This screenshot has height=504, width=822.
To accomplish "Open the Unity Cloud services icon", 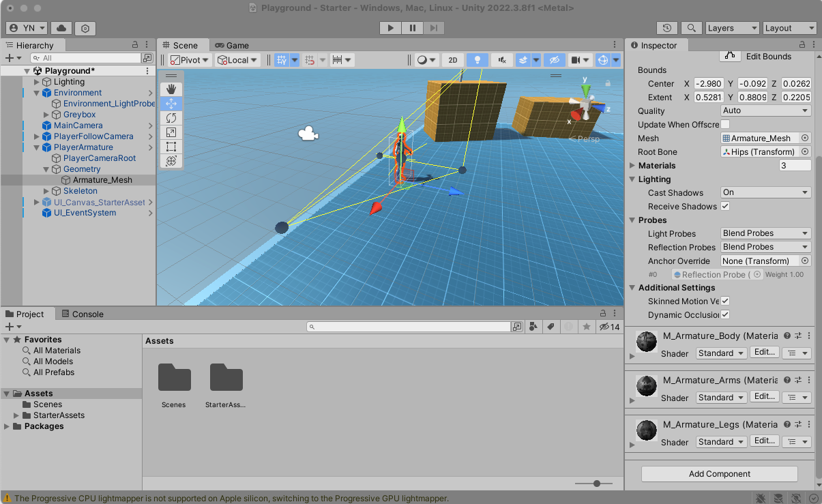I will pyautogui.click(x=61, y=28).
